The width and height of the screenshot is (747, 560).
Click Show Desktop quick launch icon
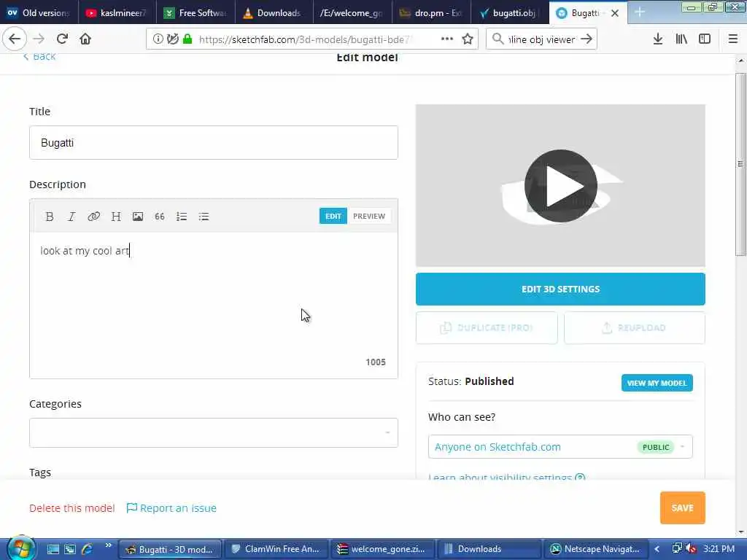click(53, 549)
